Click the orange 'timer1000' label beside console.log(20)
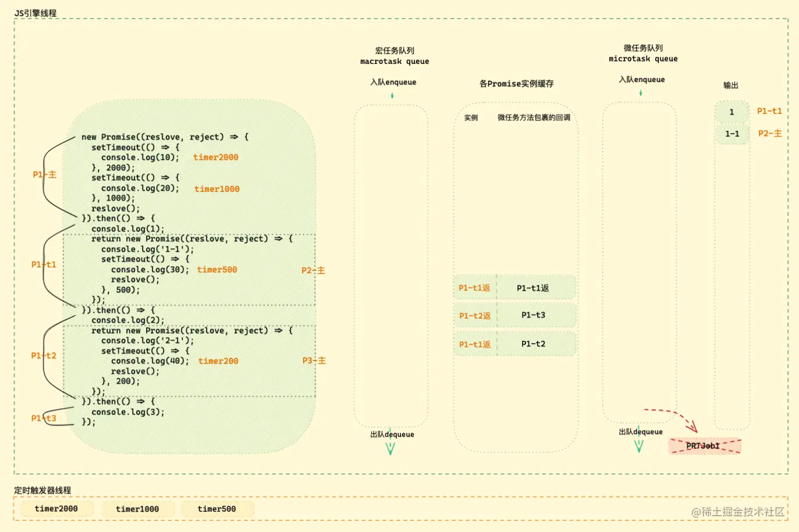 tap(217, 189)
